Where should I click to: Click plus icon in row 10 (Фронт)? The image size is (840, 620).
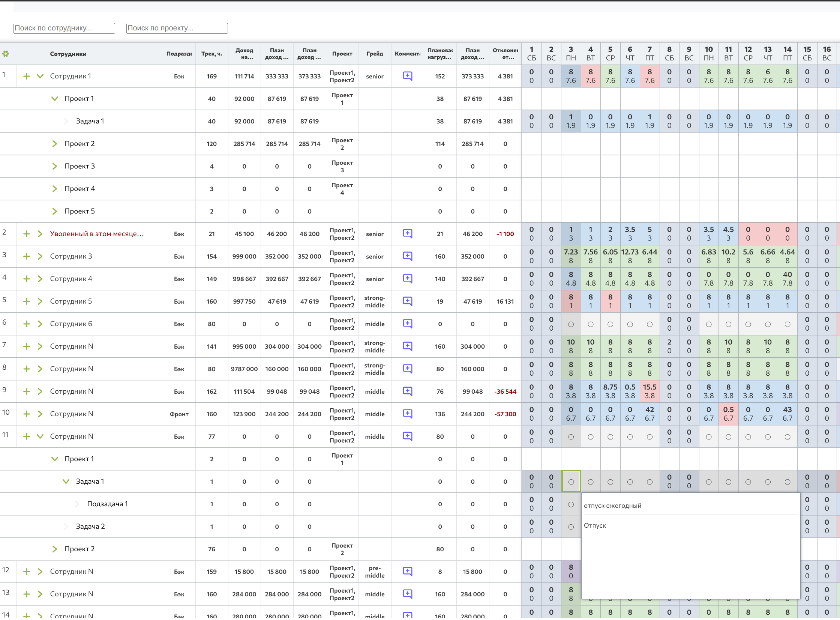click(x=27, y=414)
